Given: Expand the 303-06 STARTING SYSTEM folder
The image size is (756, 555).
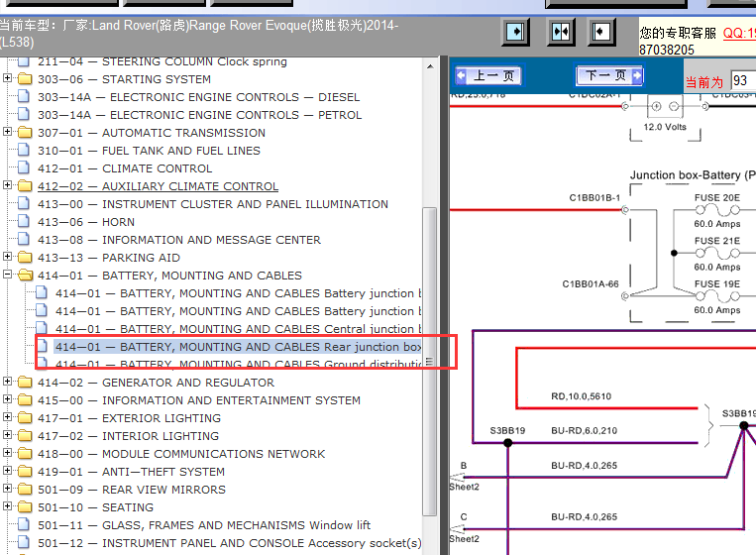Looking at the screenshot, I should 7,78.
